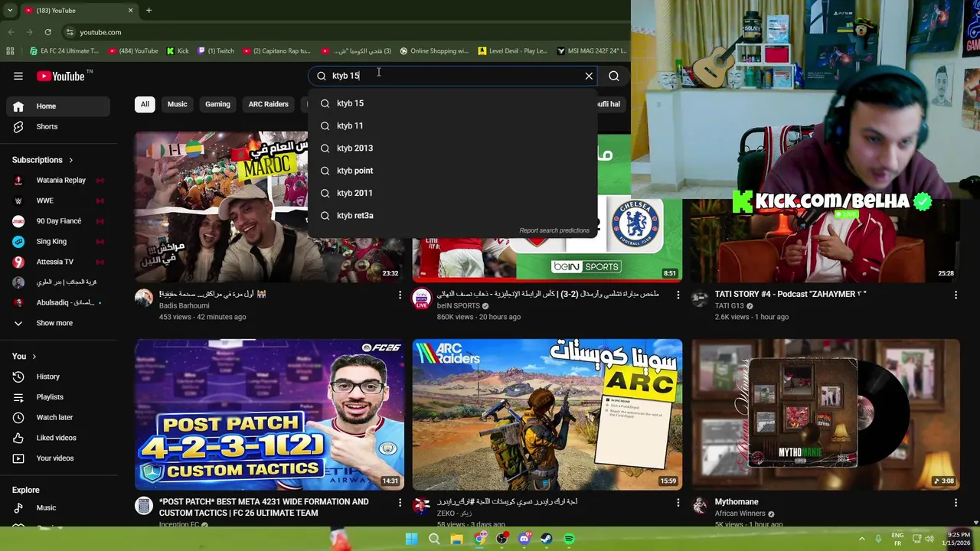Select the 'ktyb 11' search suggestion

pyautogui.click(x=452, y=126)
